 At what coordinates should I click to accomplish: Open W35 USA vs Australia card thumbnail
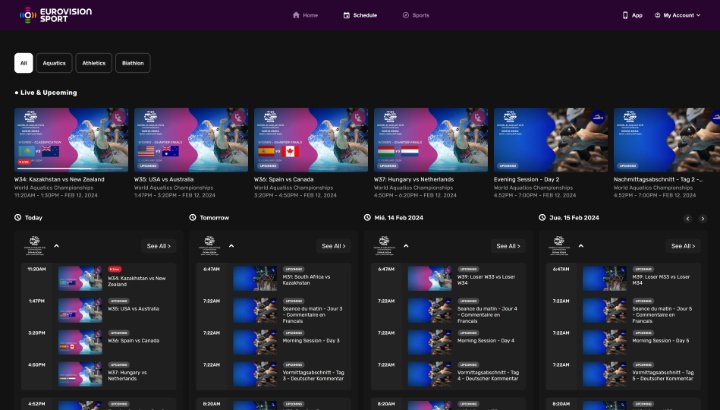click(x=191, y=140)
